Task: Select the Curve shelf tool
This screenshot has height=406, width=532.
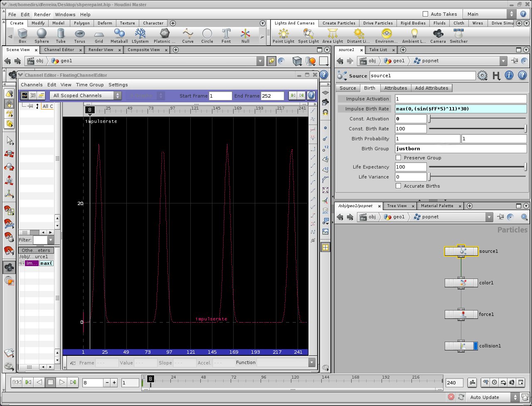Action: pos(188,36)
